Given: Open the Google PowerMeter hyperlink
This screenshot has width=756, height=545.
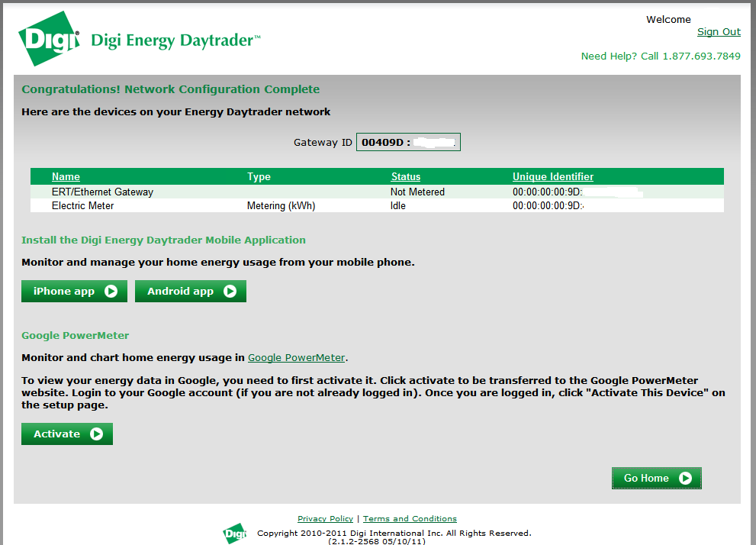Looking at the screenshot, I should 296,357.
